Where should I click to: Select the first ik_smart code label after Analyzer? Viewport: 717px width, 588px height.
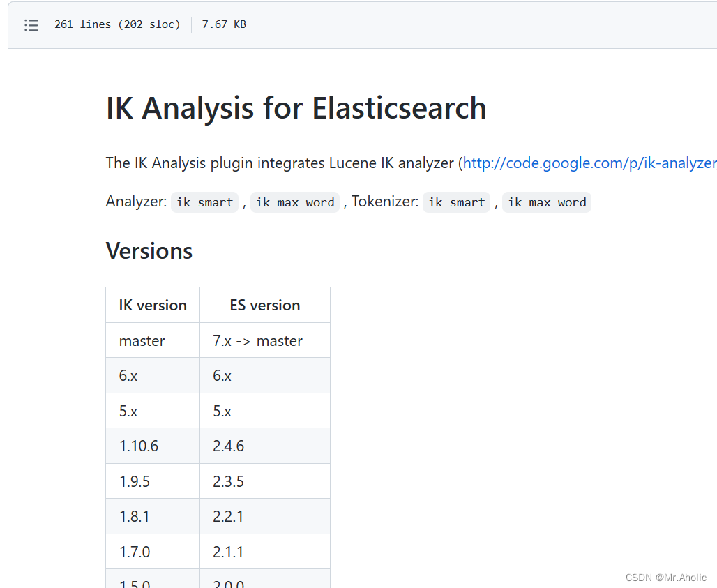tap(205, 202)
